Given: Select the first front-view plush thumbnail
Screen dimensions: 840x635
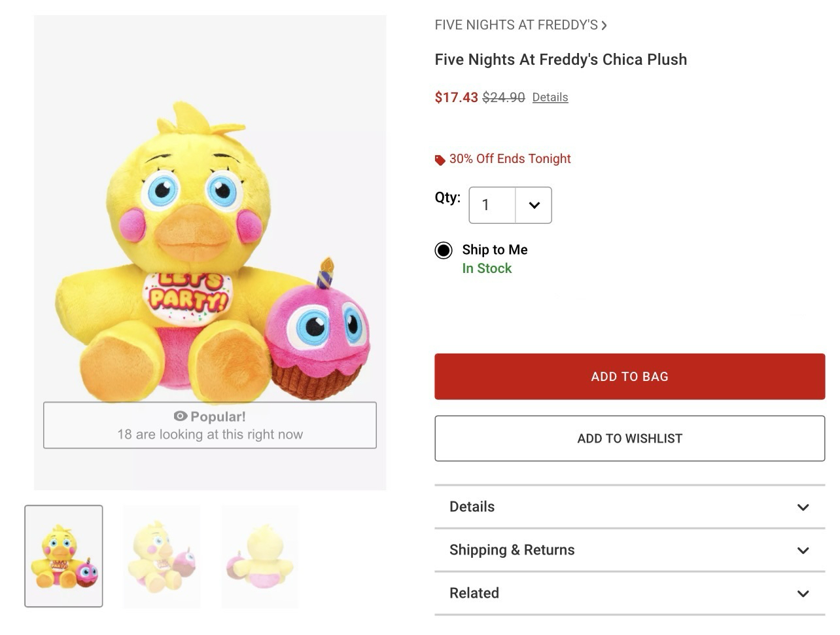Looking at the screenshot, I should (63, 556).
